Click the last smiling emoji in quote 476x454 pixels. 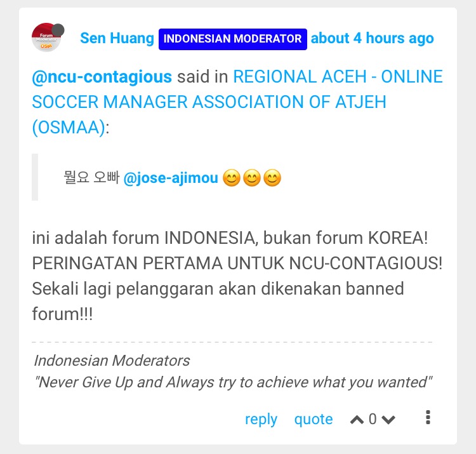click(272, 178)
